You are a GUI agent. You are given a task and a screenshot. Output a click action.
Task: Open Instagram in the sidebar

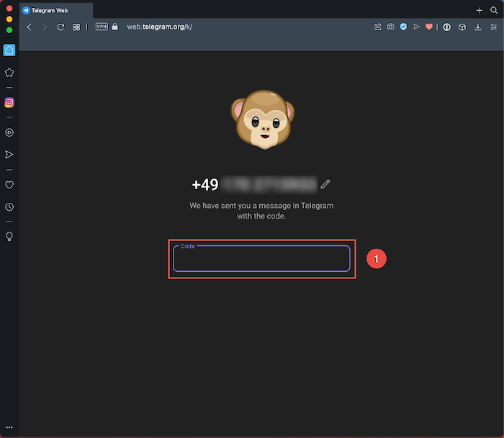click(9, 102)
